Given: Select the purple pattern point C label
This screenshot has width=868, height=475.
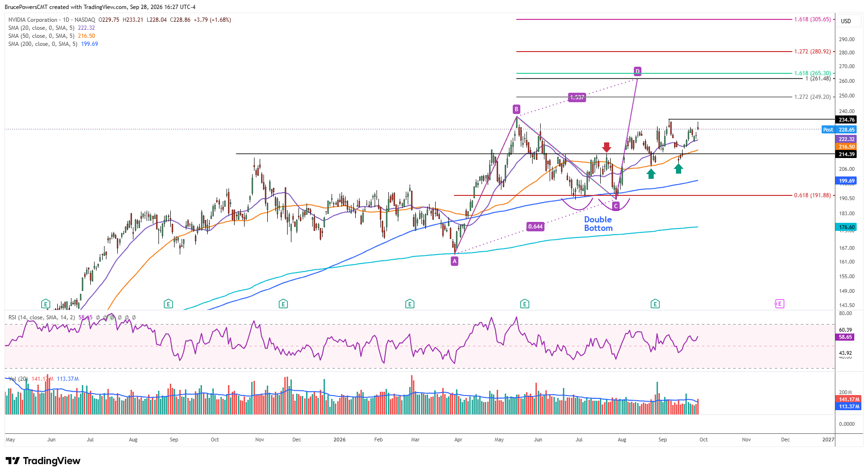Looking at the screenshot, I should point(616,206).
